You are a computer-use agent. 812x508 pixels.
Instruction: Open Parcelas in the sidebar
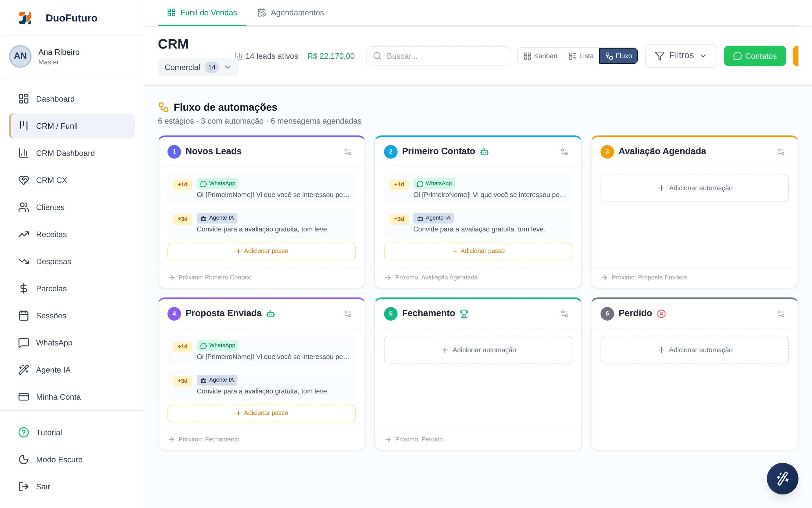pos(72,289)
